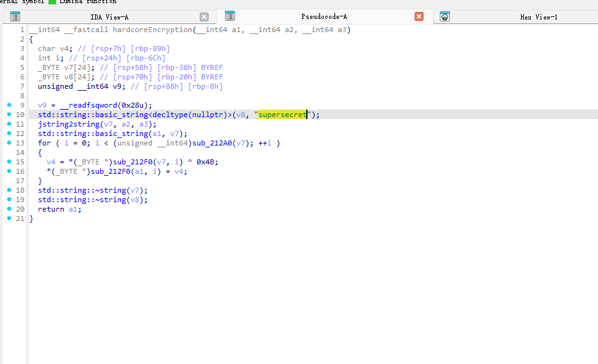Screen dimensions: 598x364
Task: Toggle breakpoint dot on line 9
Action: click(9, 105)
